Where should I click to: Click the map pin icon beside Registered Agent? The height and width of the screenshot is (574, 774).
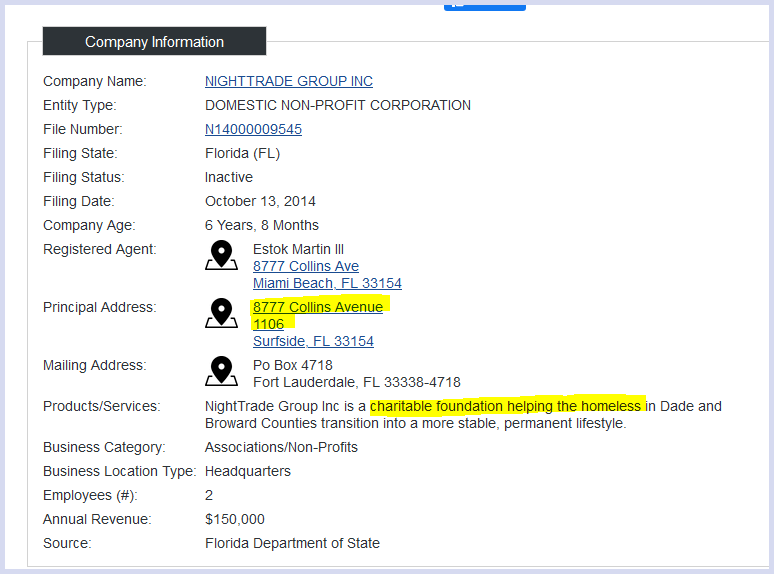221,255
